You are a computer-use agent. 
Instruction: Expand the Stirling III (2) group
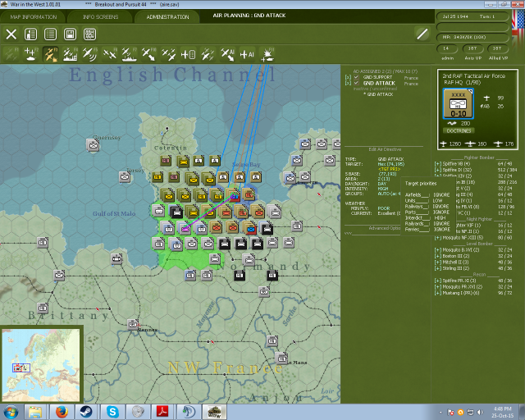(x=437, y=268)
